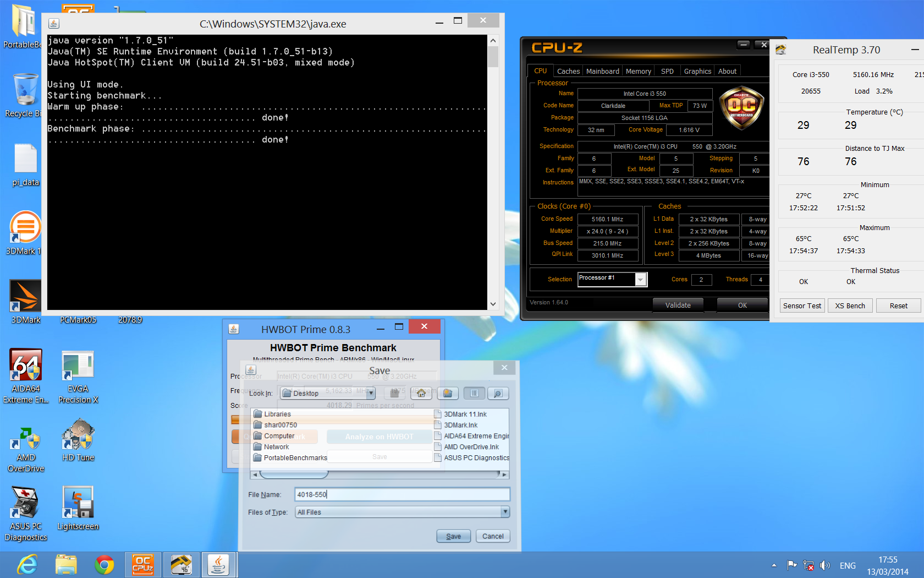Click the Validate button in CPU-Z
The height and width of the screenshot is (578, 924).
[x=678, y=305]
